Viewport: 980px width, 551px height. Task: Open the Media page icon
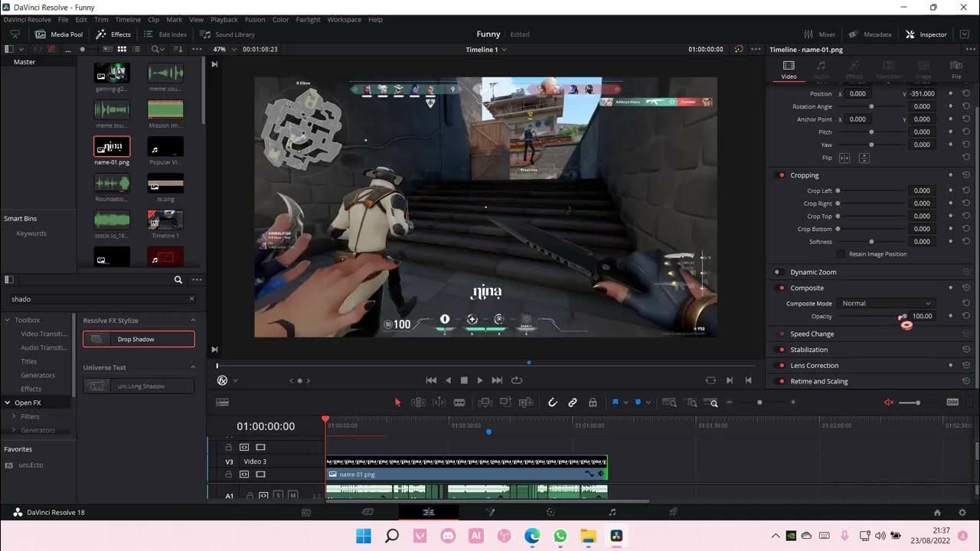point(306,513)
